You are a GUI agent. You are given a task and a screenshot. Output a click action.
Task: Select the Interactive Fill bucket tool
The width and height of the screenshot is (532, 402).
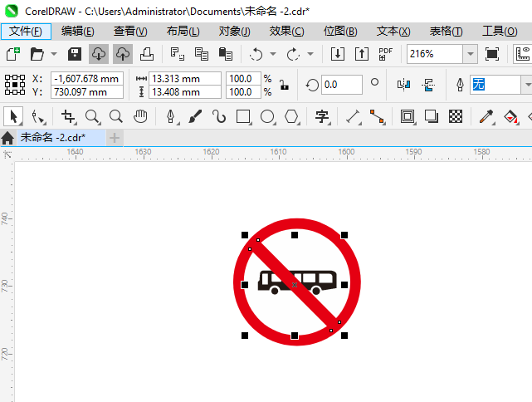[x=510, y=117]
